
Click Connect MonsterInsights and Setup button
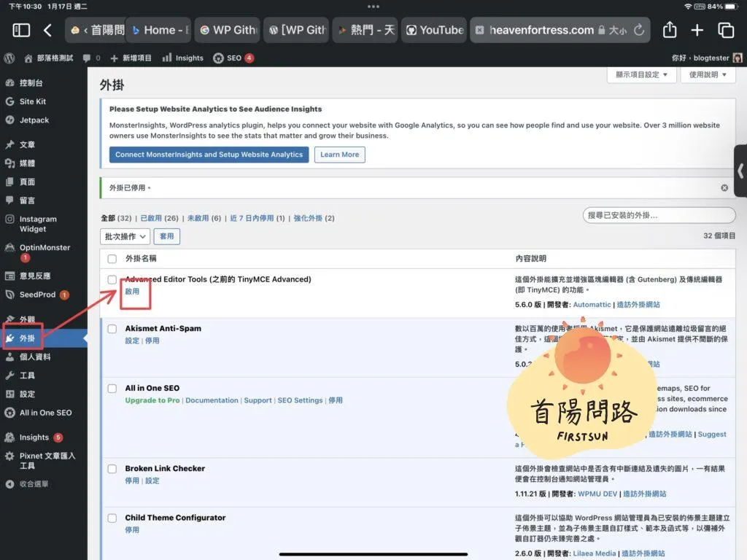click(x=209, y=155)
